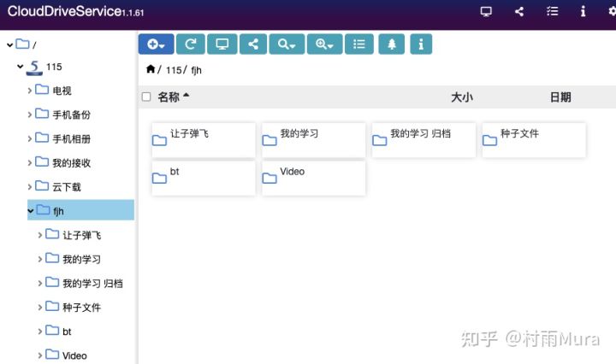
Task: Go to 115 in the breadcrumb path
Action: pos(174,70)
